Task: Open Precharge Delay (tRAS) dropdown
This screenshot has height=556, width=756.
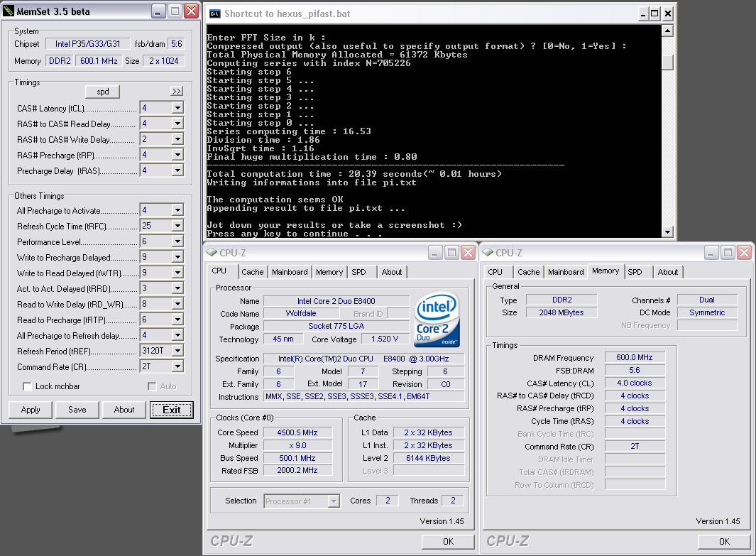Action: (177, 170)
